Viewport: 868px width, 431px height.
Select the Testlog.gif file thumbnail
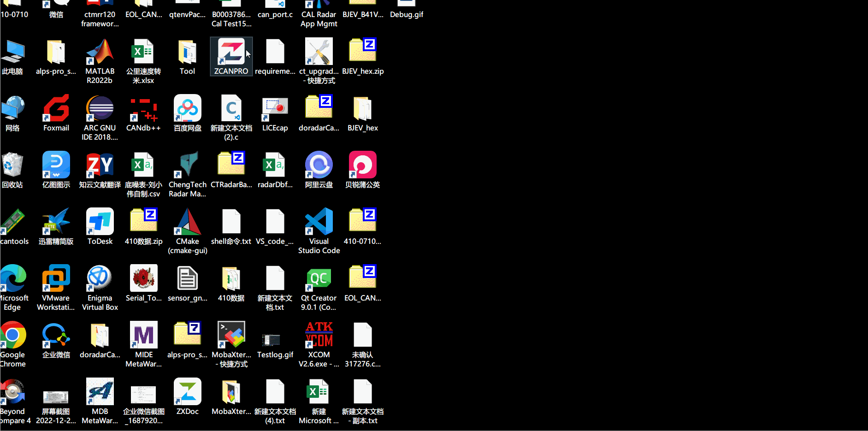(275, 340)
